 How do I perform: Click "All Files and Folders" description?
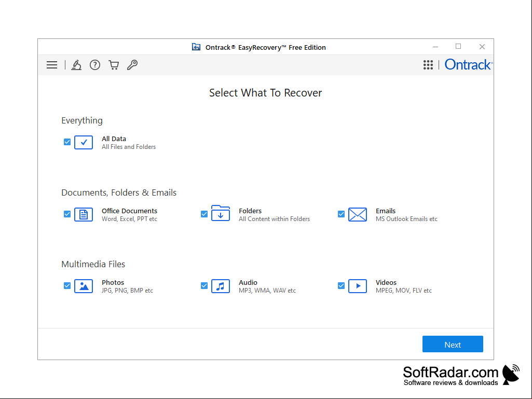coord(129,147)
